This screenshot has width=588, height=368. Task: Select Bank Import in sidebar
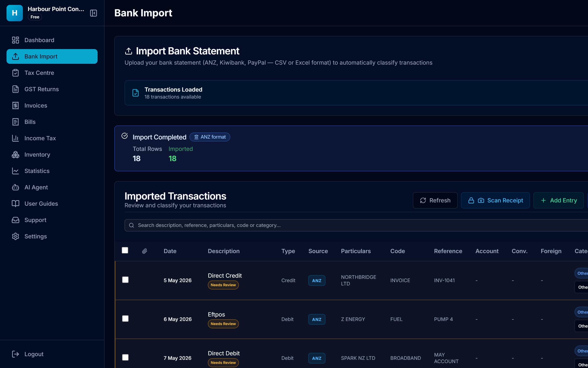pos(52,56)
